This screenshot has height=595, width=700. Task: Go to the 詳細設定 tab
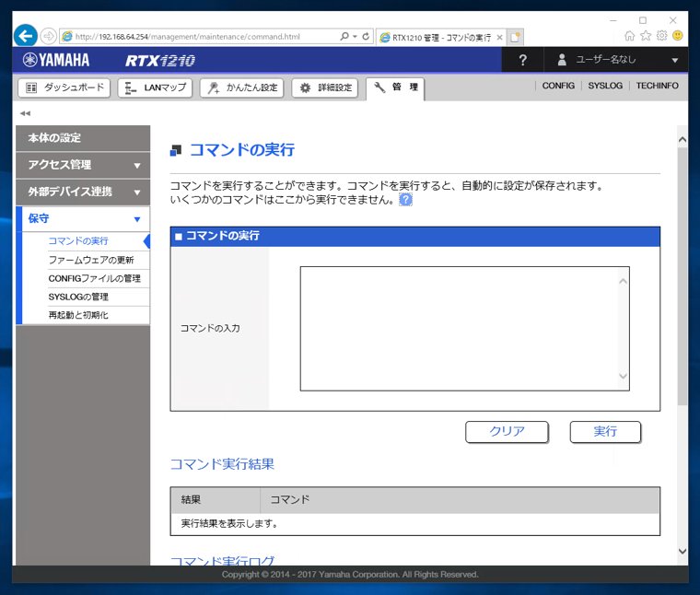[x=325, y=87]
